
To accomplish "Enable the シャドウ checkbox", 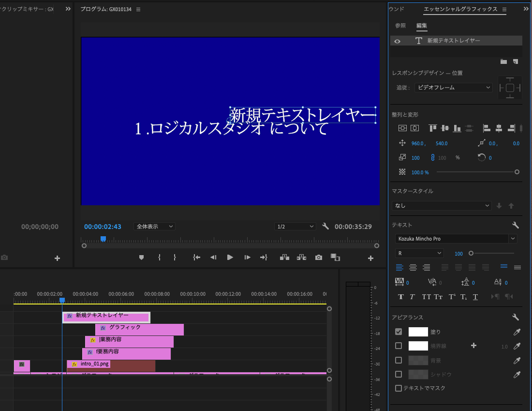I will click(399, 374).
